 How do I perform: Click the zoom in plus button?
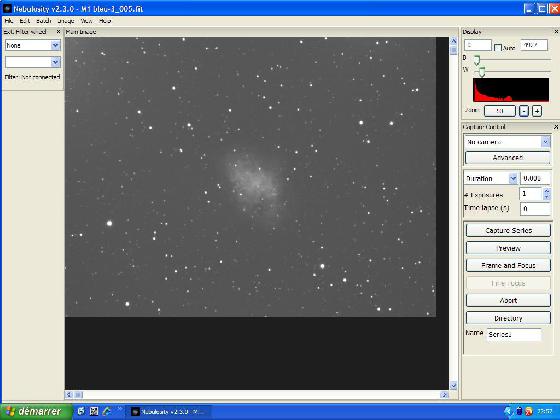click(537, 111)
